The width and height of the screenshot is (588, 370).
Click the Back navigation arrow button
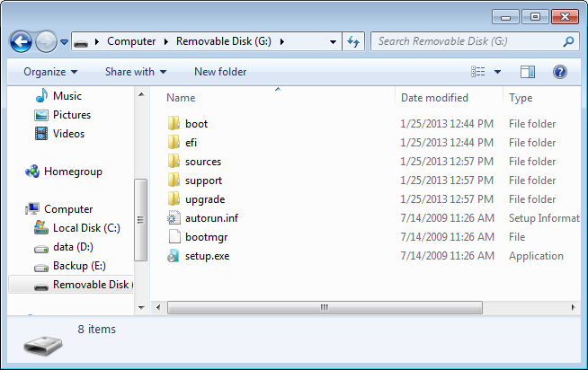coord(22,41)
